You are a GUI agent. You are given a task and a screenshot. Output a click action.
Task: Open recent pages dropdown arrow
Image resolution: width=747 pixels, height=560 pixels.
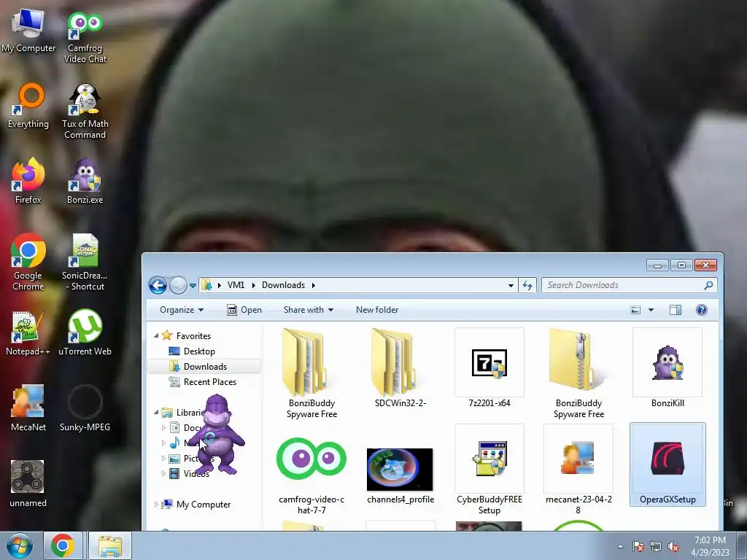[193, 286]
